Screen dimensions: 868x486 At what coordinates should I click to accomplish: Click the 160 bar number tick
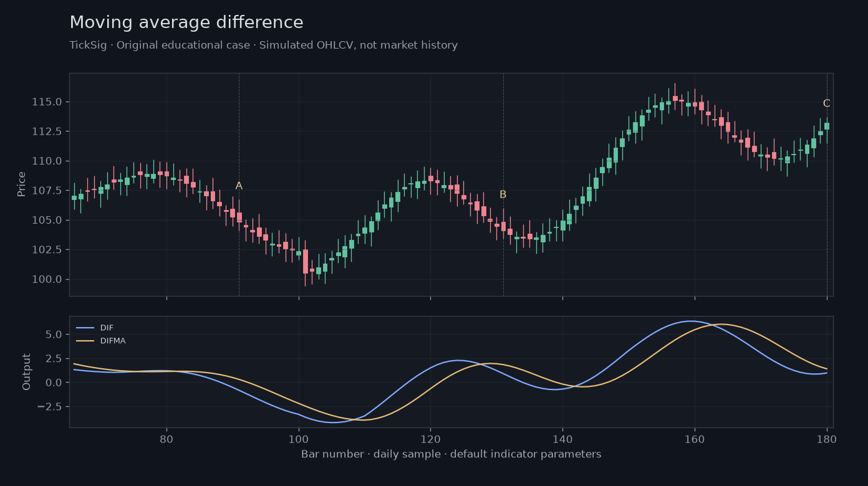pos(695,438)
